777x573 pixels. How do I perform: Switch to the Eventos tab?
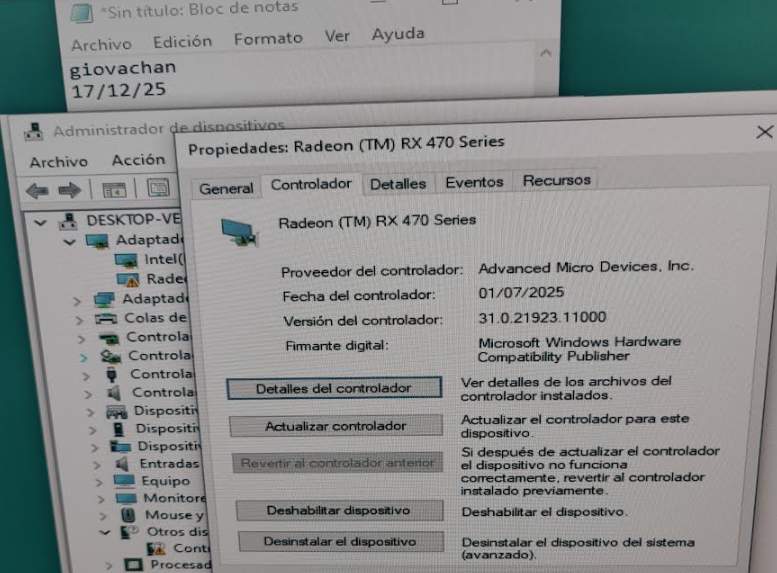click(x=474, y=182)
